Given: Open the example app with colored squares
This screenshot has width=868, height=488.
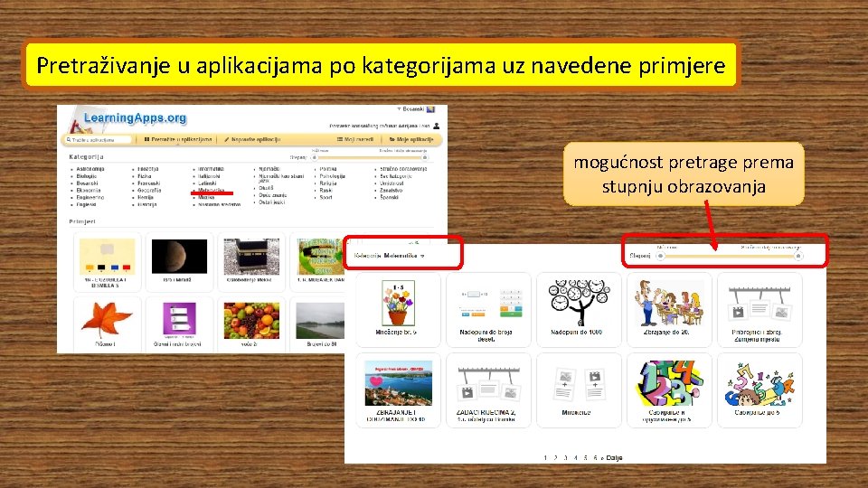Looking at the screenshot, I should click(x=108, y=262).
